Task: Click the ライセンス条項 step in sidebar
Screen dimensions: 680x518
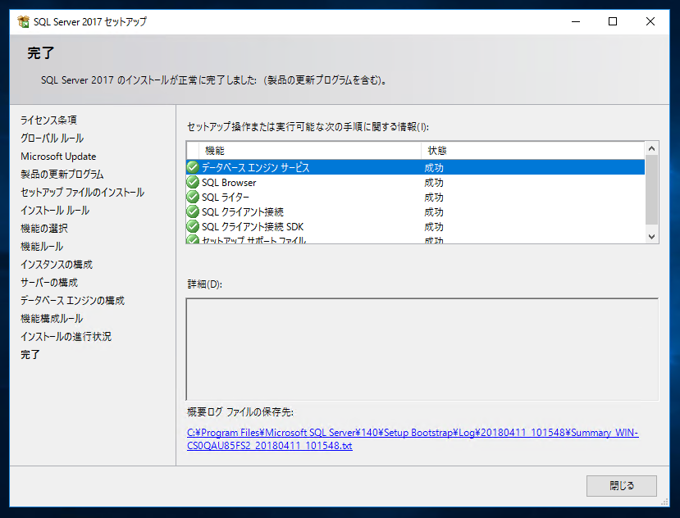Action: click(x=49, y=120)
